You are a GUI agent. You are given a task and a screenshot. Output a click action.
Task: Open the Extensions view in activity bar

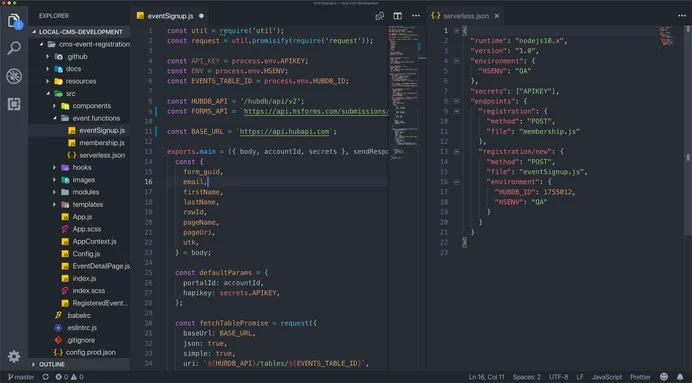click(x=14, y=104)
